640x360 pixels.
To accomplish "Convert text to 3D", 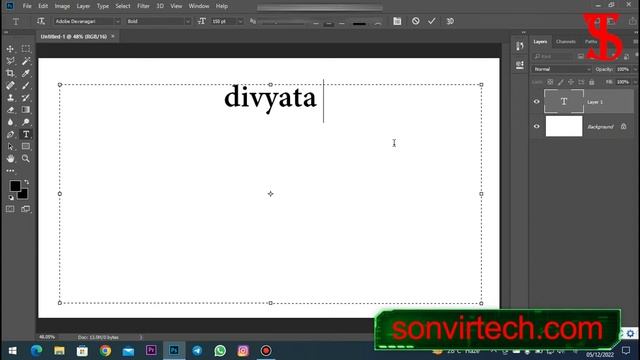I will (x=450, y=21).
